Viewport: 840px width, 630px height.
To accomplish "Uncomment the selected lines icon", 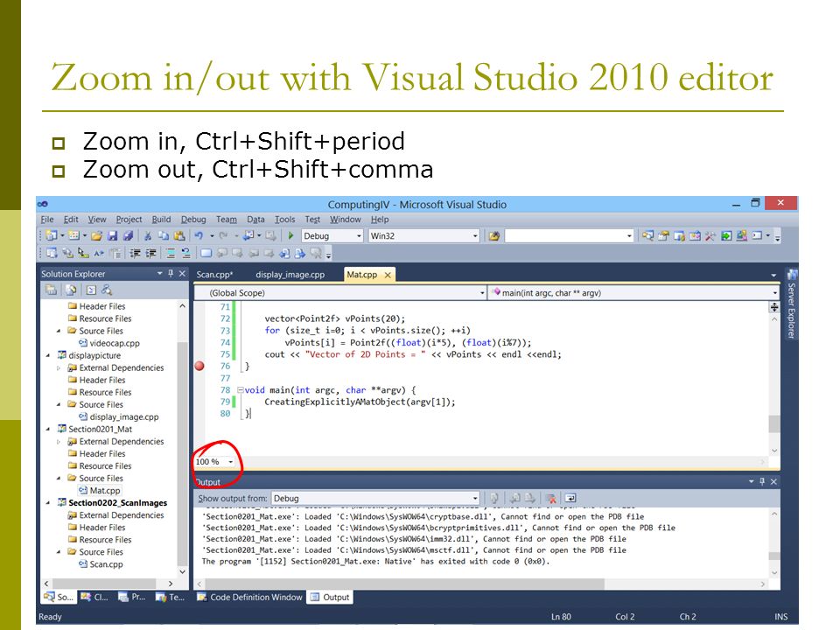I will pyautogui.click(x=185, y=253).
